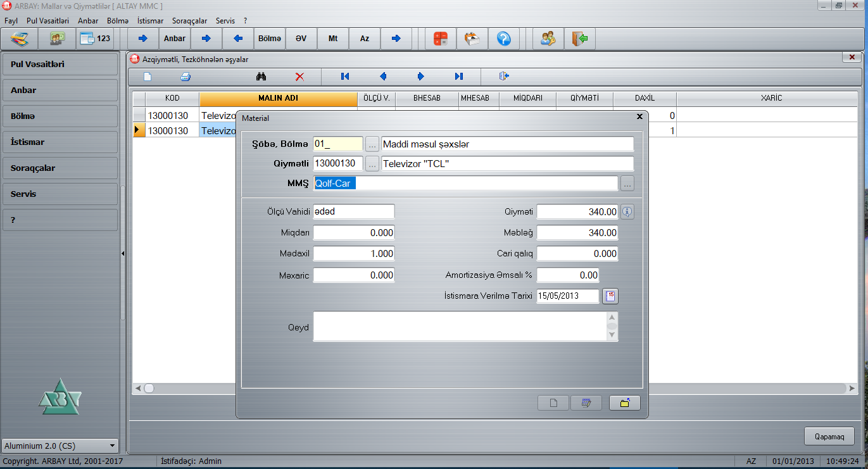Click the Az toolbar button
868x469 pixels.
[x=365, y=39]
